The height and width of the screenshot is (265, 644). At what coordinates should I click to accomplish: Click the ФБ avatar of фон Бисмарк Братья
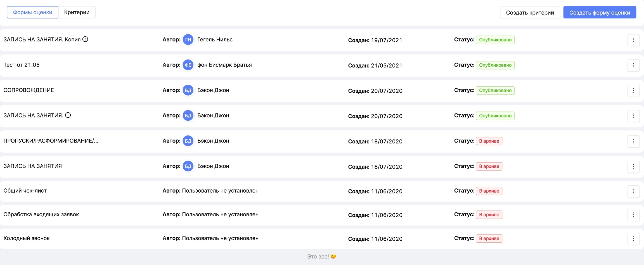(188, 65)
